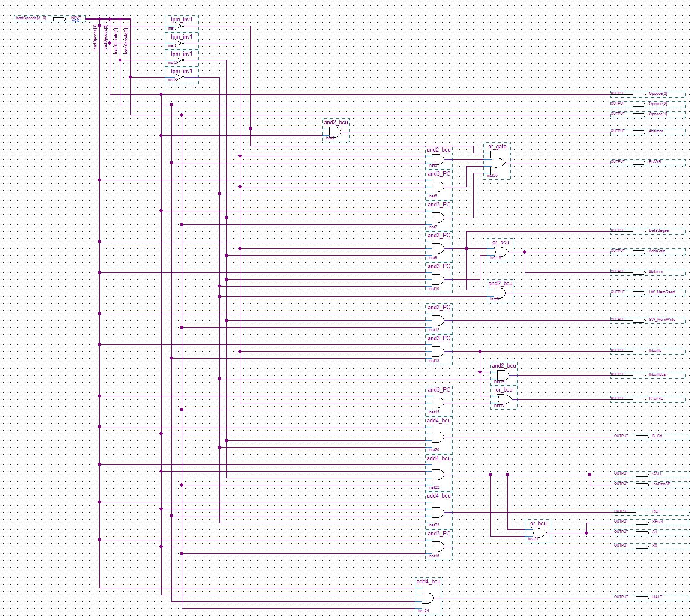Screen dimensions: 690x616
Task: Click the or_gate symbol inst25
Action: click(x=497, y=163)
